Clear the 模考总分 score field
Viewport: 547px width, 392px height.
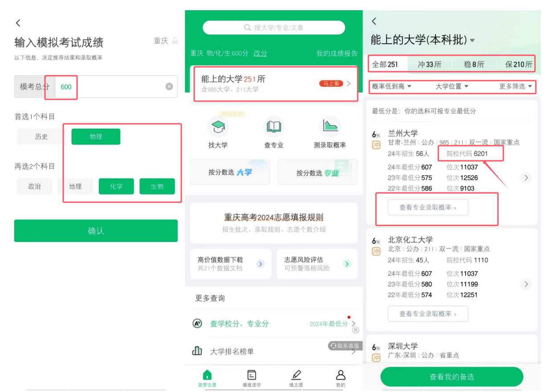pos(169,87)
